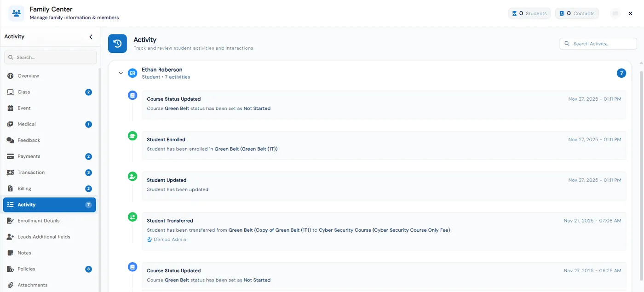The height and width of the screenshot is (292, 644).
Task: Close the Family Center panel
Action: click(631, 13)
